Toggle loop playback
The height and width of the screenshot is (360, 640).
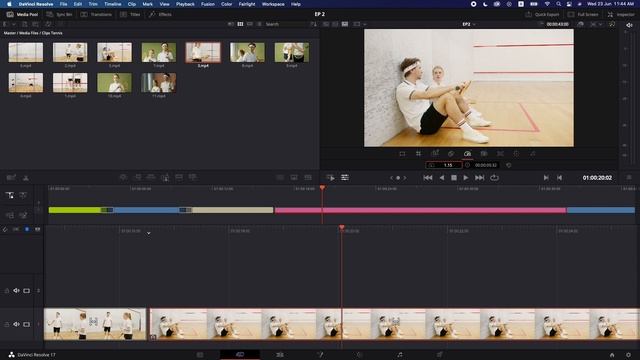coord(494,178)
